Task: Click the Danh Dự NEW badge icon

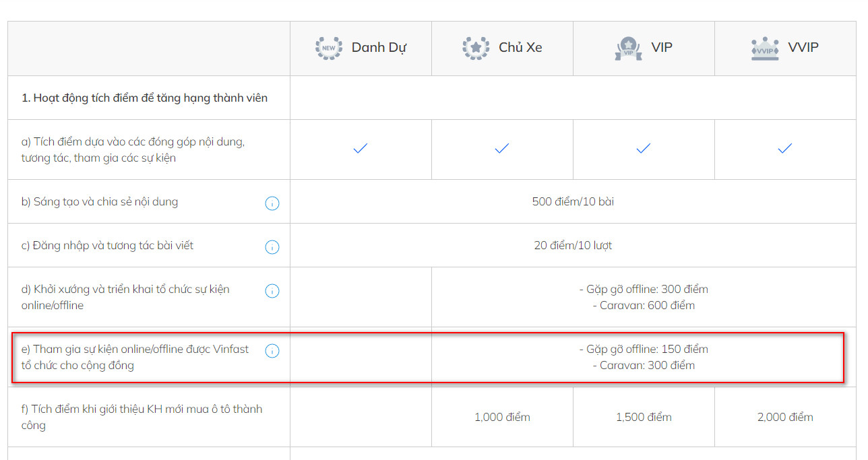Action: (329, 48)
